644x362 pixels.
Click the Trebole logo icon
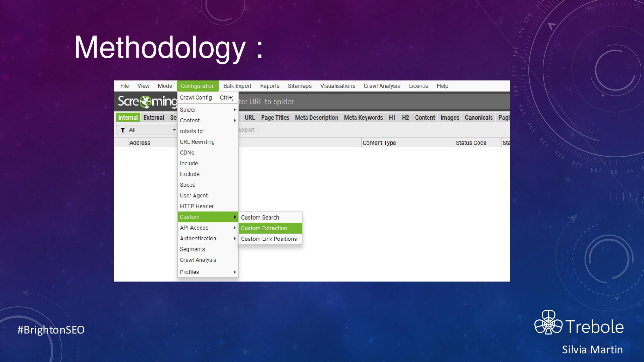click(x=548, y=322)
